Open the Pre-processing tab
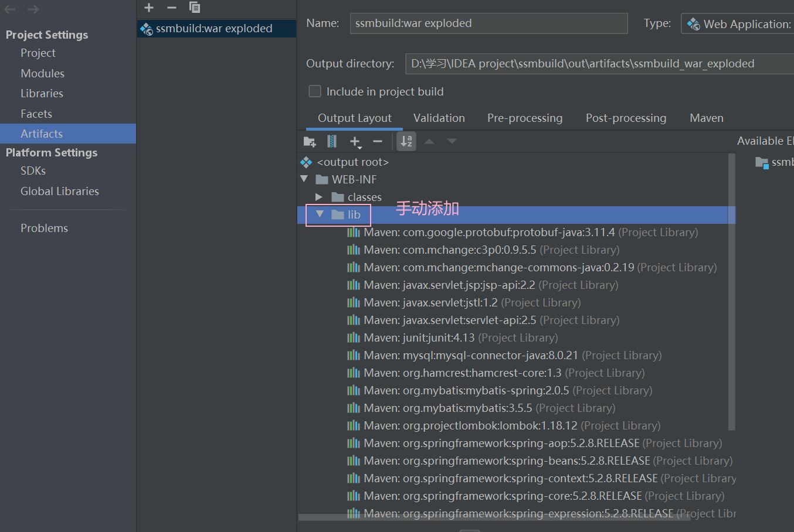794x532 pixels. (x=525, y=118)
